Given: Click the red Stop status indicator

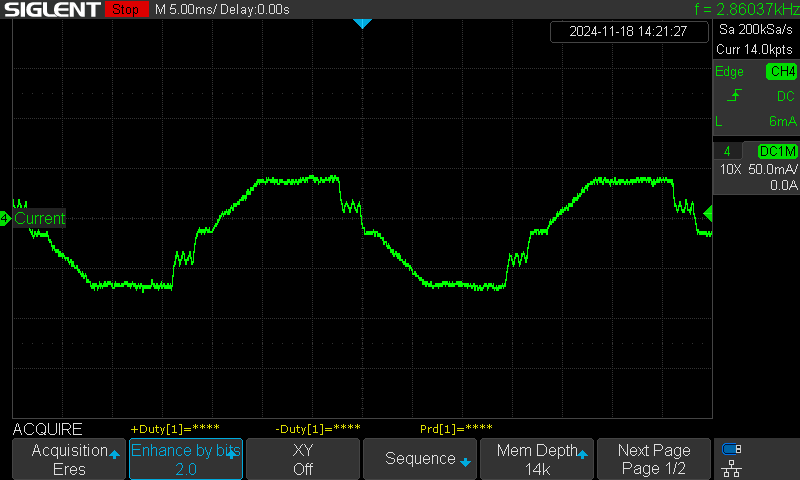Looking at the screenshot, I should pyautogui.click(x=127, y=9).
